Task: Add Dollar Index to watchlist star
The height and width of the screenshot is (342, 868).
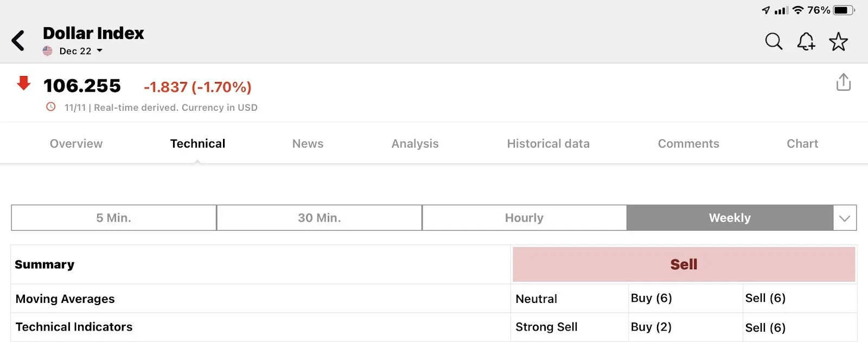Action: [838, 41]
